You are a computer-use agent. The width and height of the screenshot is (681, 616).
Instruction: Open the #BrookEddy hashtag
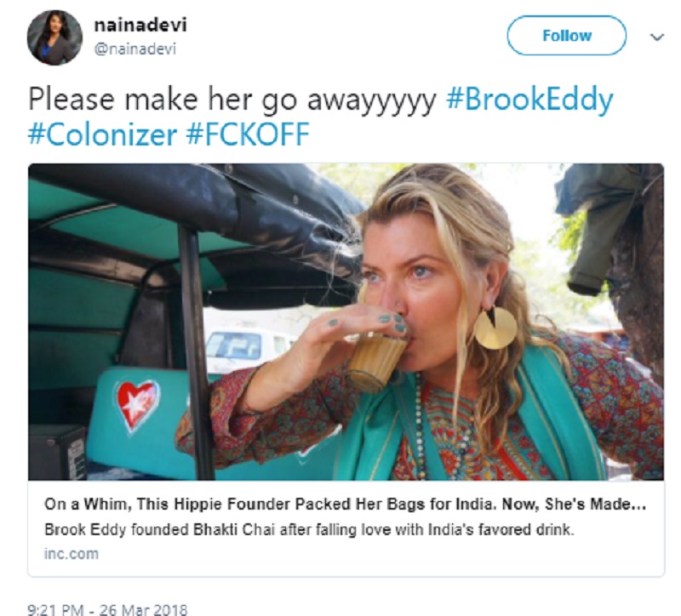[529, 100]
